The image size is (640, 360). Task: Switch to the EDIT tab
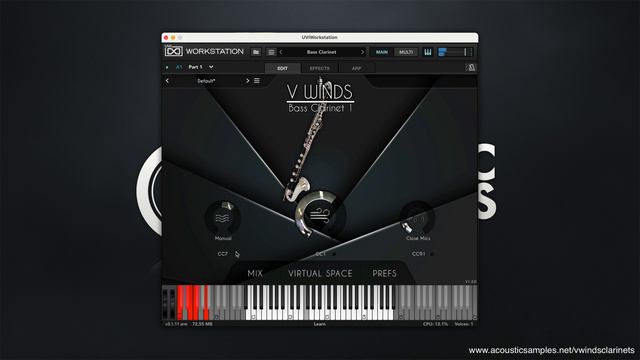point(282,68)
